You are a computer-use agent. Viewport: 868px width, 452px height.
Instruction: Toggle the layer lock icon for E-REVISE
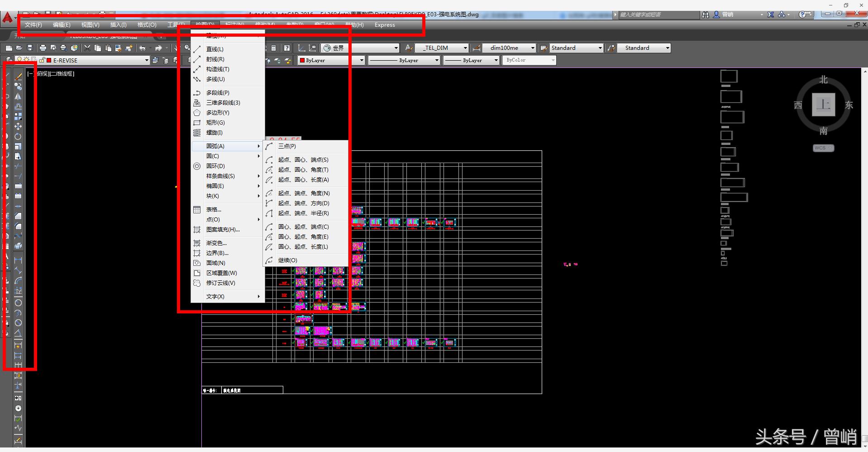click(42, 60)
